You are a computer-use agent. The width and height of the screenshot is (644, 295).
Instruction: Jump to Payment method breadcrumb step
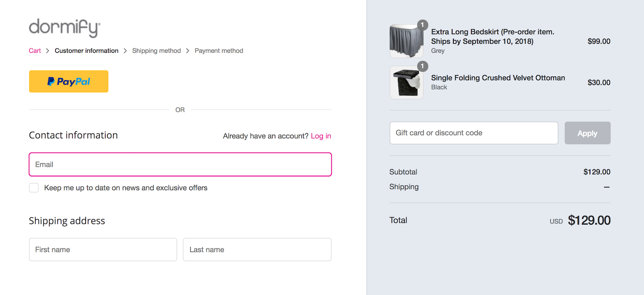[x=219, y=51]
